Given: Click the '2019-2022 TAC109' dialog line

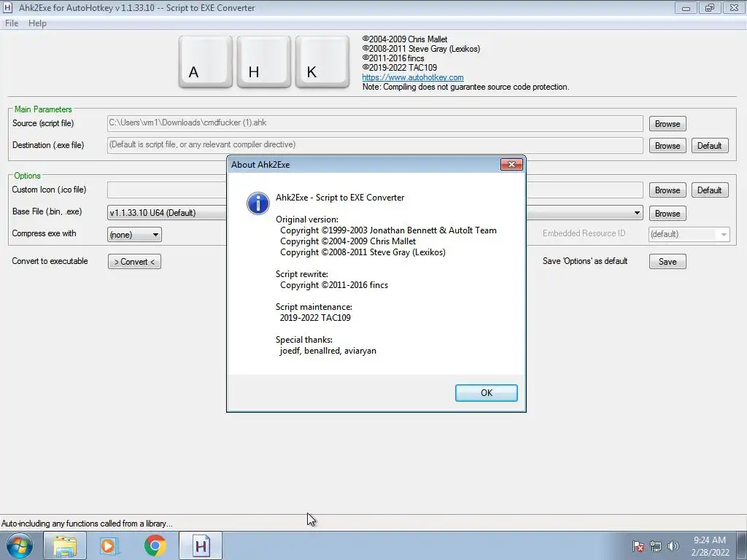Looking at the screenshot, I should pos(315,318).
